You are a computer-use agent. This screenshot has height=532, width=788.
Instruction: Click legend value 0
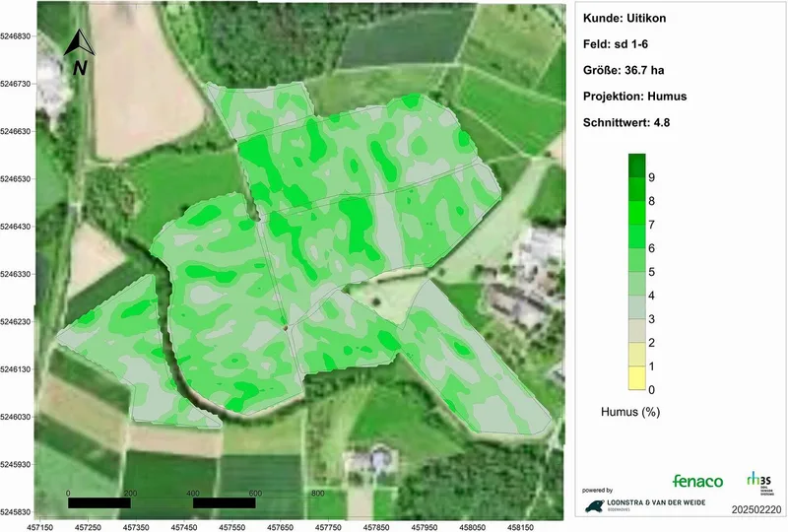click(651, 390)
